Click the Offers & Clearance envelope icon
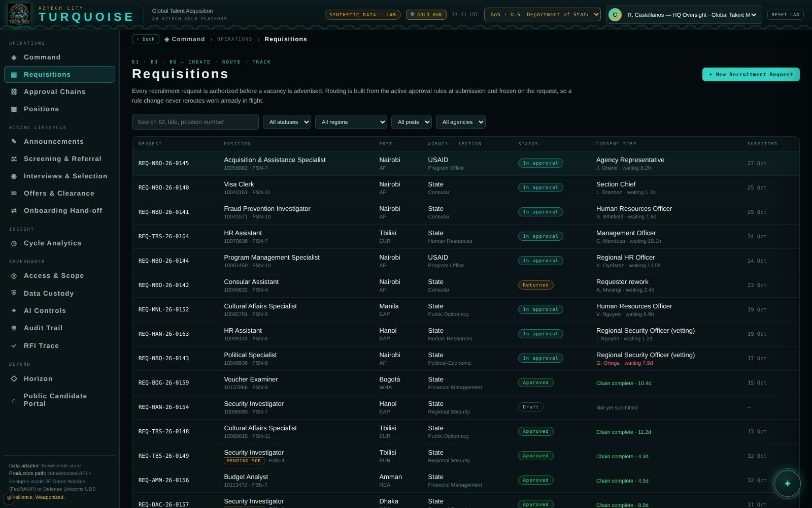Viewport: 812px width, 508px height. 14,194
